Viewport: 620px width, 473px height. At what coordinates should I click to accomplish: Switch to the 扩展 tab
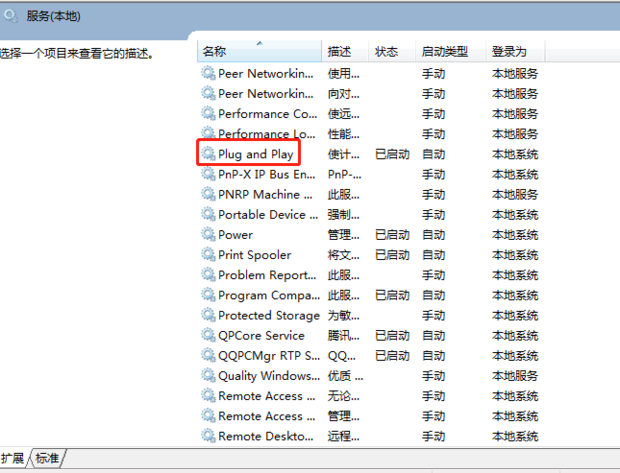click(x=13, y=458)
